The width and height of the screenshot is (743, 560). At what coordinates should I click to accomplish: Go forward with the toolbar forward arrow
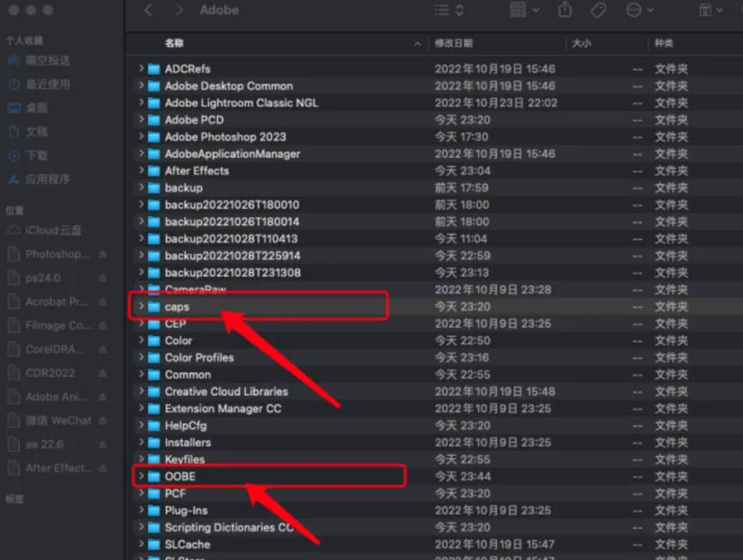[178, 10]
